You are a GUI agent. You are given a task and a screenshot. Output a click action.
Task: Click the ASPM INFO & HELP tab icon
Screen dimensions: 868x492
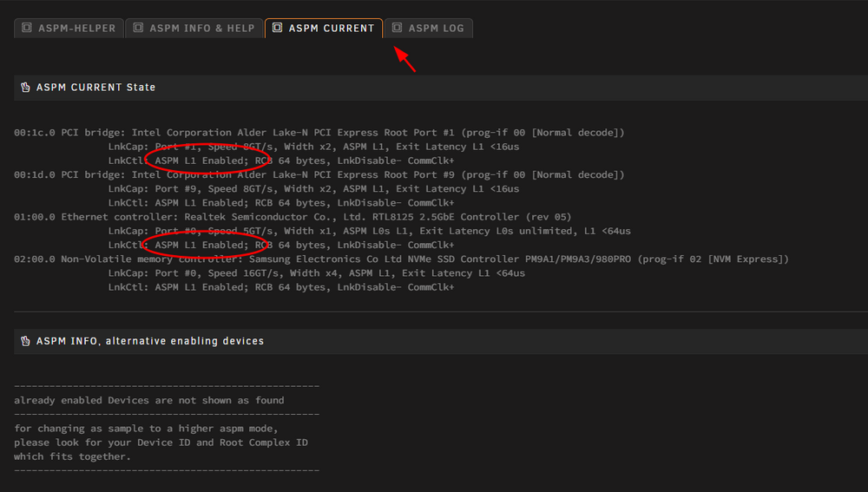(x=138, y=28)
